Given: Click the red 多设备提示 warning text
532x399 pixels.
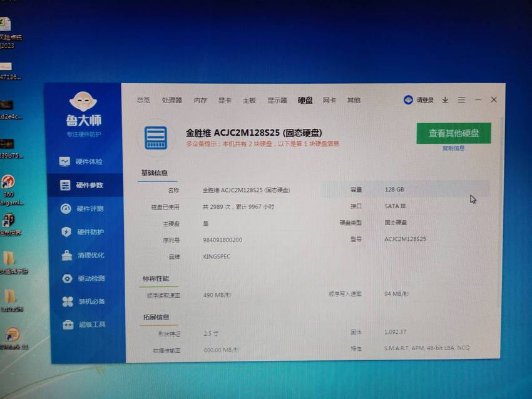Looking at the screenshot, I should click(x=262, y=144).
